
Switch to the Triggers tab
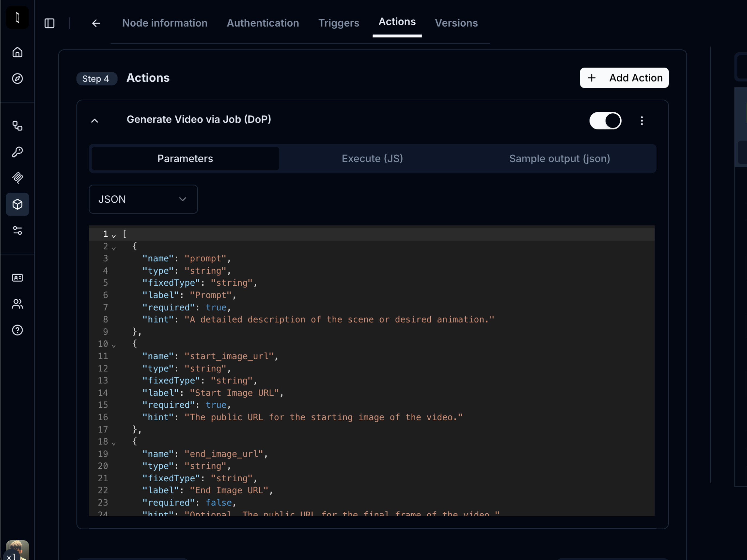click(x=339, y=23)
